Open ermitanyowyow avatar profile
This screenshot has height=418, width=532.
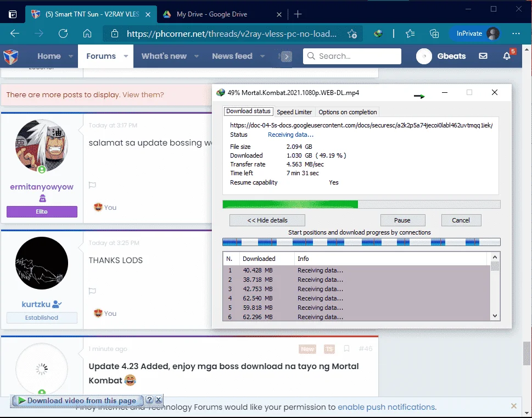click(42, 146)
